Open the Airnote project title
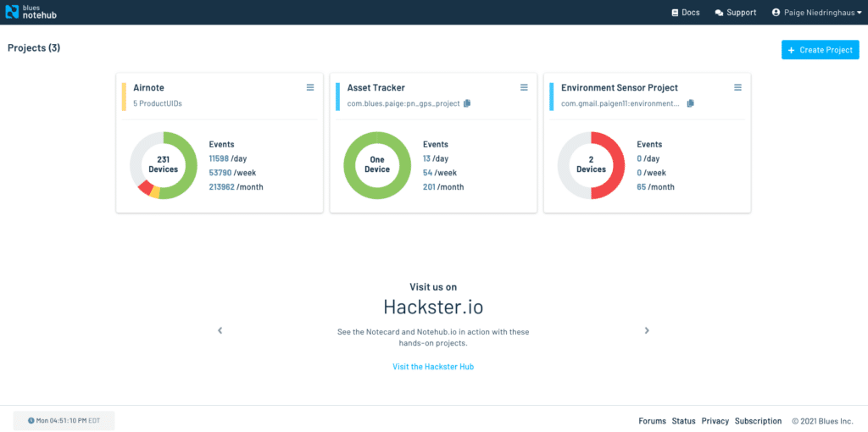The width and height of the screenshot is (868, 432). pyautogui.click(x=147, y=87)
